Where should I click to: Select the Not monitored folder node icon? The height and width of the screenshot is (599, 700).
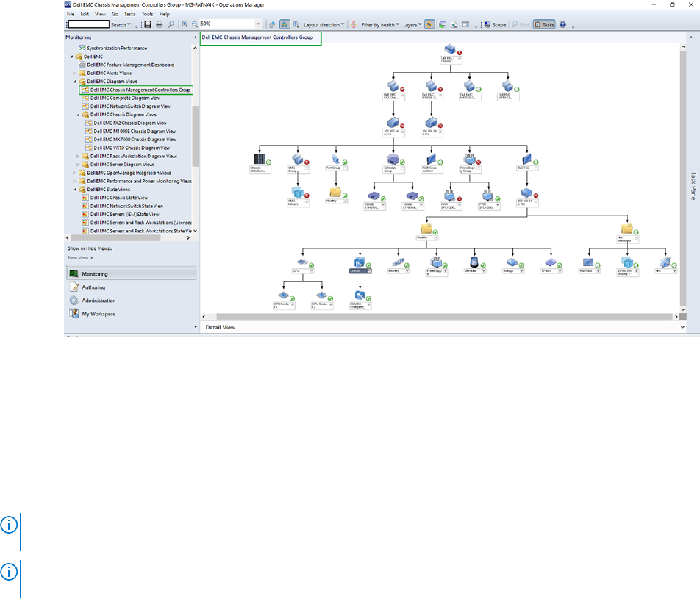pos(627,229)
